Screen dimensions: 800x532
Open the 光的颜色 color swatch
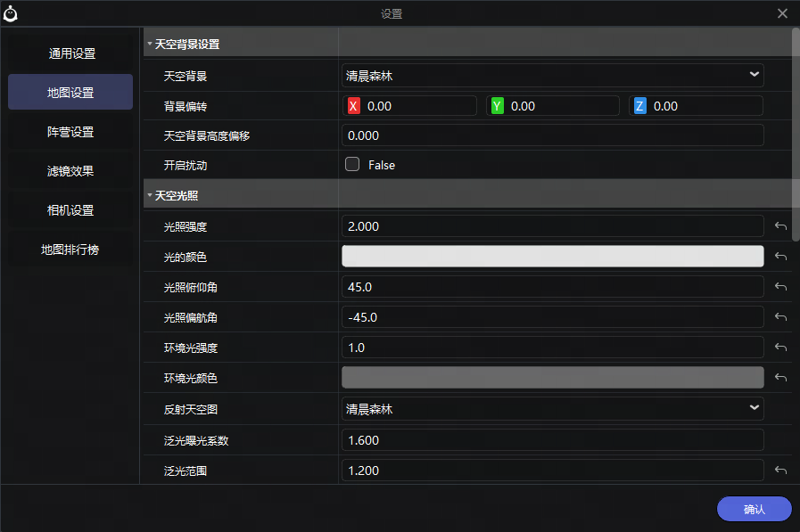click(x=553, y=257)
